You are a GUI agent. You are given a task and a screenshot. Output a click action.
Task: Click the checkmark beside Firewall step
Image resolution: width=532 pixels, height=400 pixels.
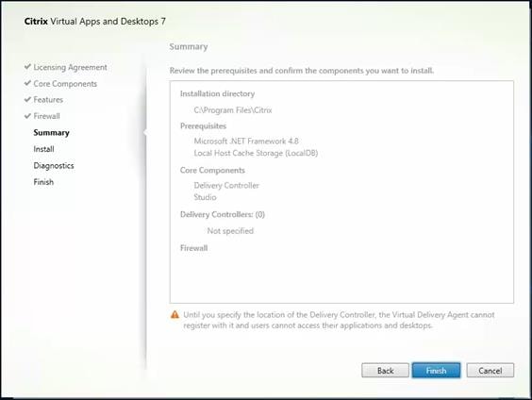[x=27, y=115]
